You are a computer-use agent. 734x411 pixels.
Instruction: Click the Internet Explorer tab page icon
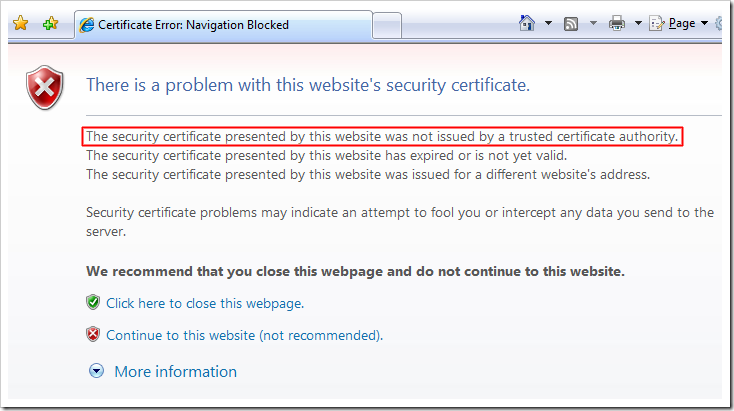click(x=87, y=24)
